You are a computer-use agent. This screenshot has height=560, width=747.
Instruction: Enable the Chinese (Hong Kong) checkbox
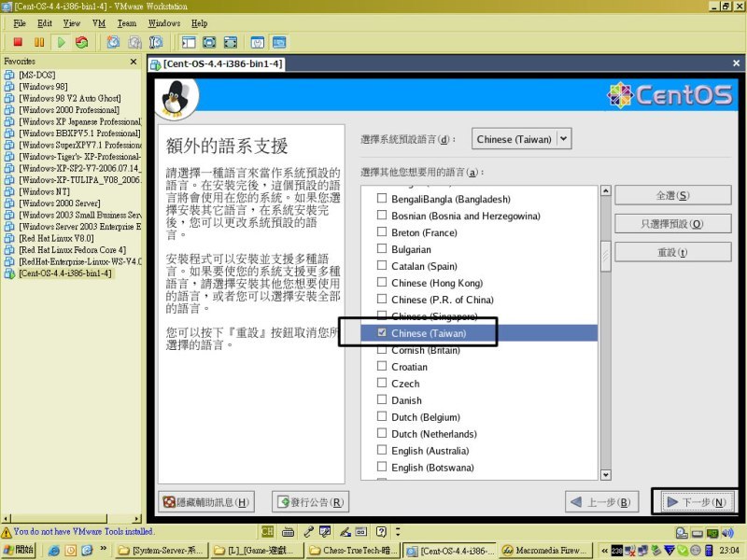(x=382, y=282)
